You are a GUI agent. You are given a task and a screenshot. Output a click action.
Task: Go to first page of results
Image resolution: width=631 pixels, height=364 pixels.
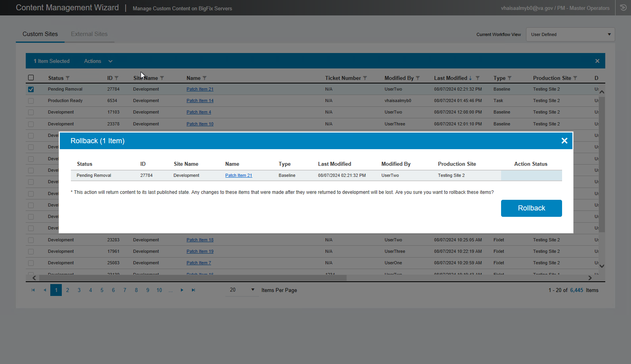(x=33, y=290)
